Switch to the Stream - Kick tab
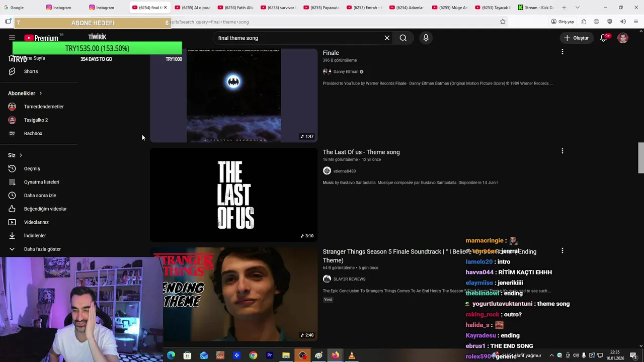644x362 pixels. [535, 8]
